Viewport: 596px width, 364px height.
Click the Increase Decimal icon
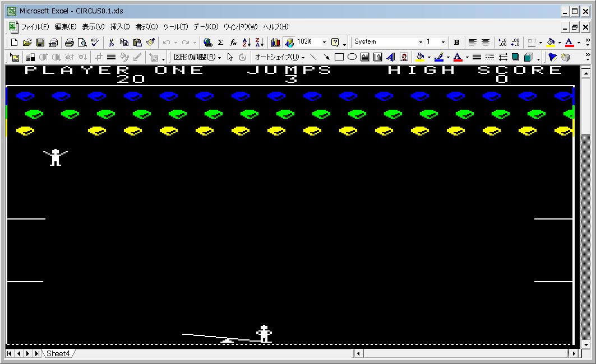502,43
